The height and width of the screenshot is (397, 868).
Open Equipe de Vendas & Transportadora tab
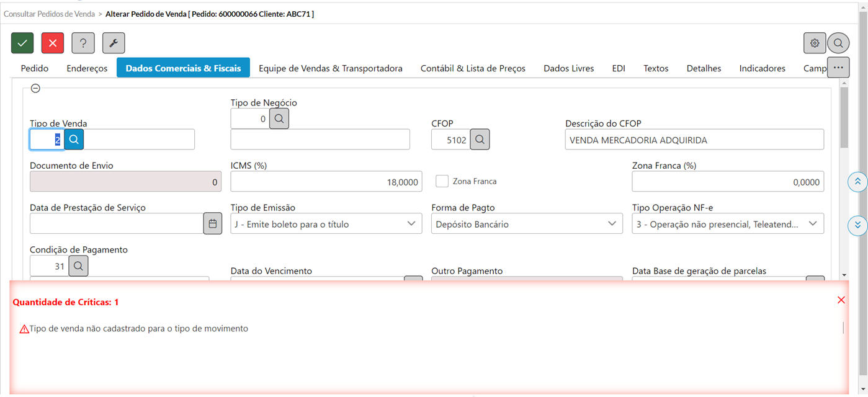tap(331, 68)
